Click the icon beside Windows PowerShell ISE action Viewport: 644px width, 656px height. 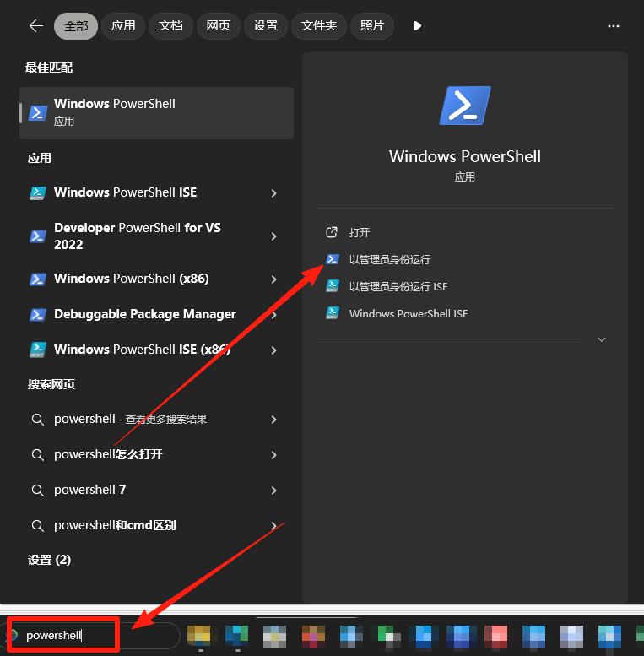[x=333, y=313]
